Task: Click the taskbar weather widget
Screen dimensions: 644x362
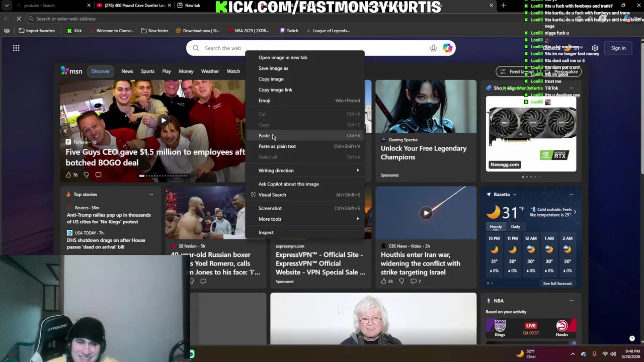Action: [x=527, y=353]
